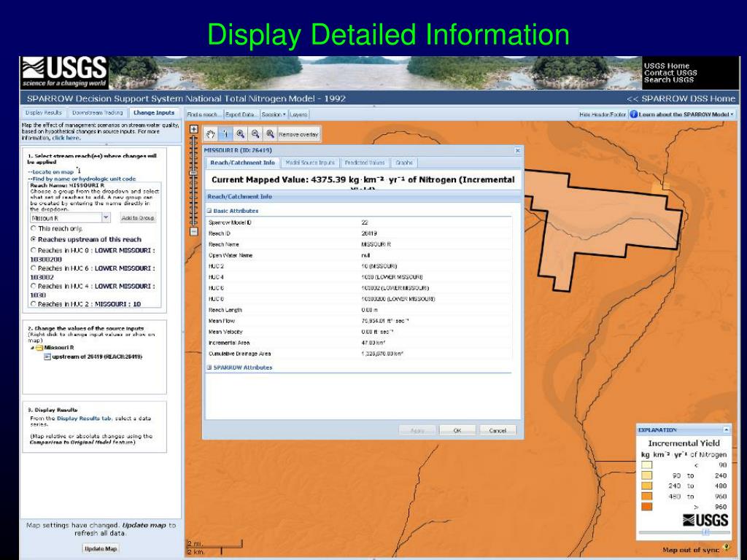747x560 pixels.
Task: Open the Change Inputs tab
Action: (154, 113)
